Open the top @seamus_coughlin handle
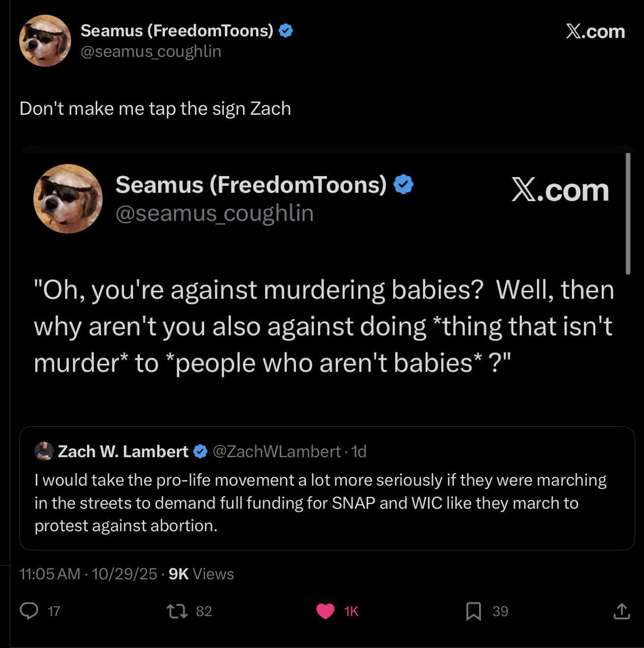Image resolution: width=644 pixels, height=648 pixels. click(x=151, y=52)
